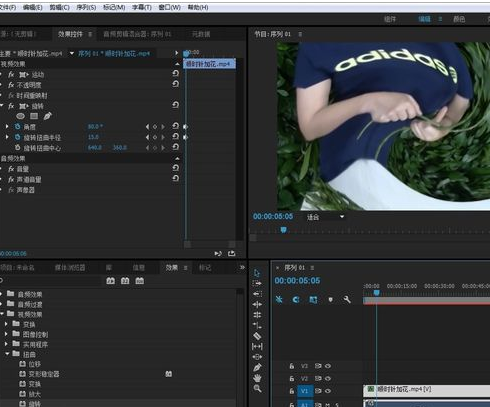Viewport: 490px width, 407px height.
Task: Create rectangle mask for 旋转 effect
Action: coord(34,116)
